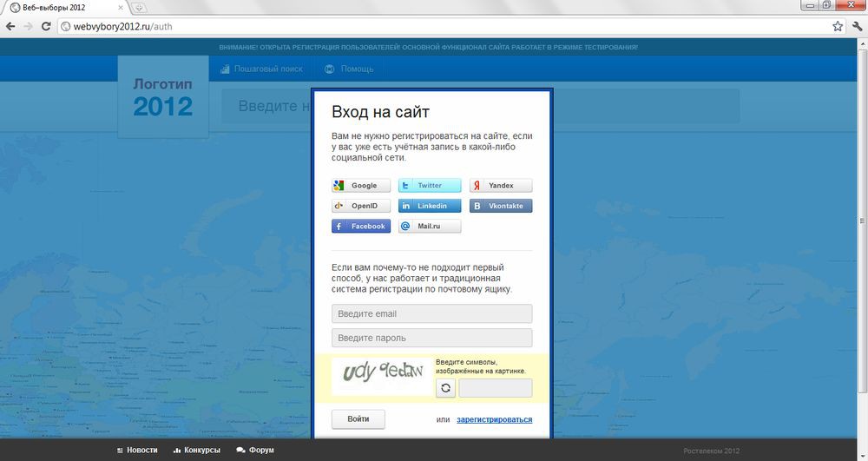
Task: Reload page with browser refresh icon
Action: pos(46,26)
